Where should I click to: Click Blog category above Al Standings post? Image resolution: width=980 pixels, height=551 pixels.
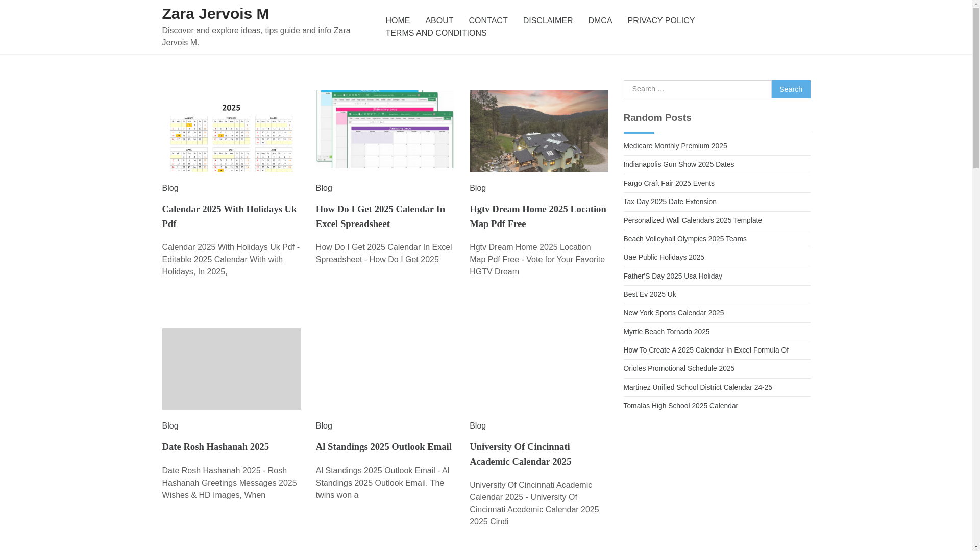point(324,426)
